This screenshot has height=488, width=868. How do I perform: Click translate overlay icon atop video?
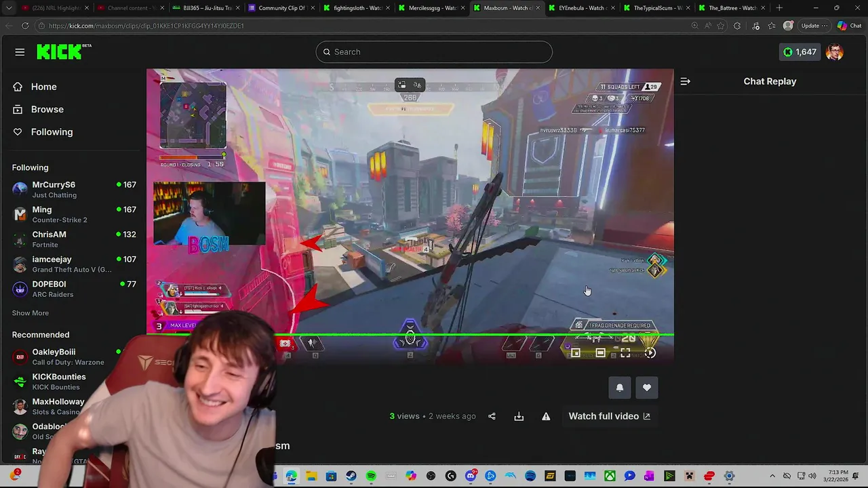417,85
